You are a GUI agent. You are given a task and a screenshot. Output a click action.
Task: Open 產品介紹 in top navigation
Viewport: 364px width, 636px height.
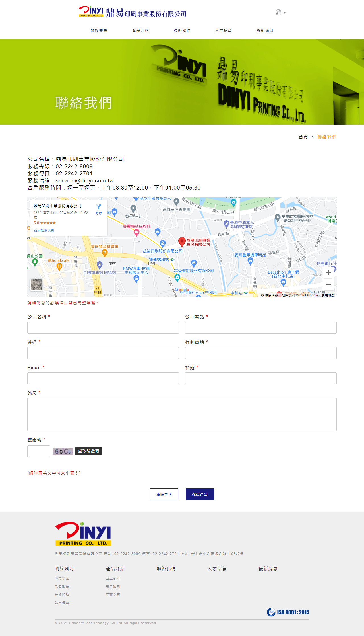pyautogui.click(x=140, y=30)
